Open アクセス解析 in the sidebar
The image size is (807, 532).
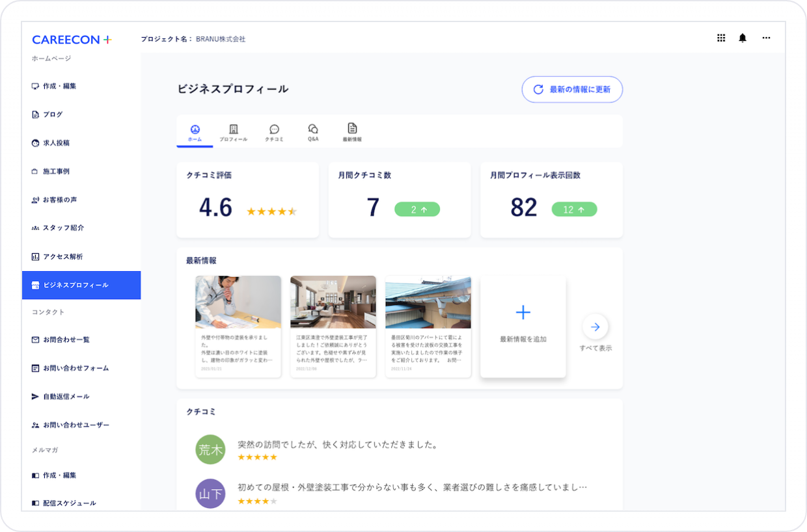pyautogui.click(x=62, y=257)
